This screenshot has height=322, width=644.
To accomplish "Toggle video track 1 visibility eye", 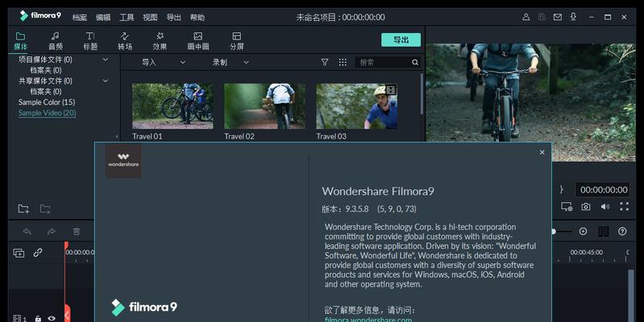I will [x=52, y=318].
